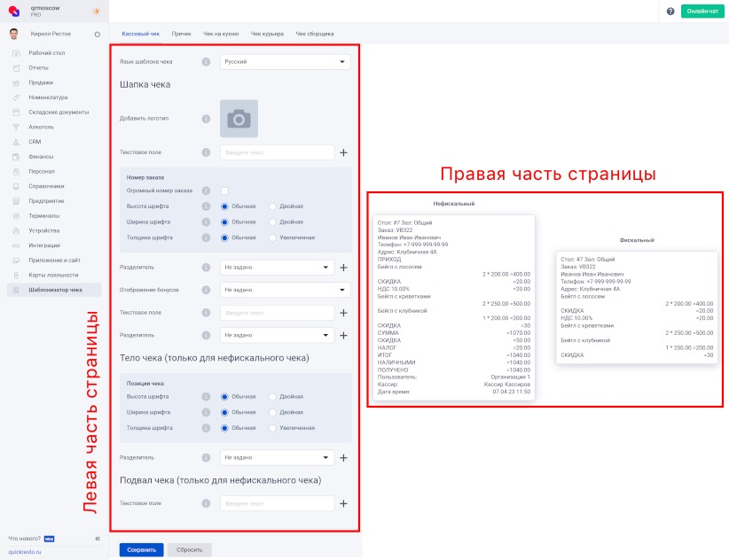Switch to Чек курьера tab
The width and height of the screenshot is (729, 560).
267,34
